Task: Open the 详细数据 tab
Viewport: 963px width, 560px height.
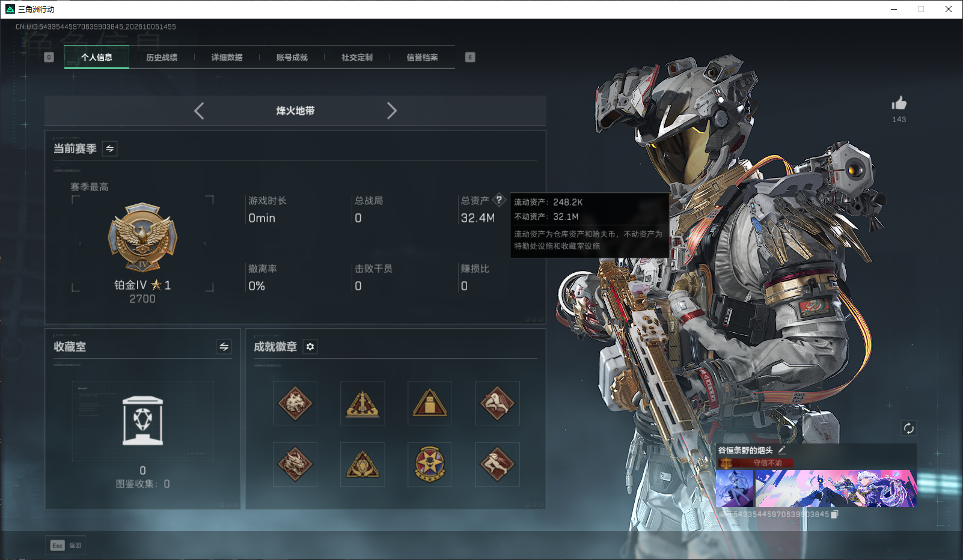Action: (x=227, y=58)
